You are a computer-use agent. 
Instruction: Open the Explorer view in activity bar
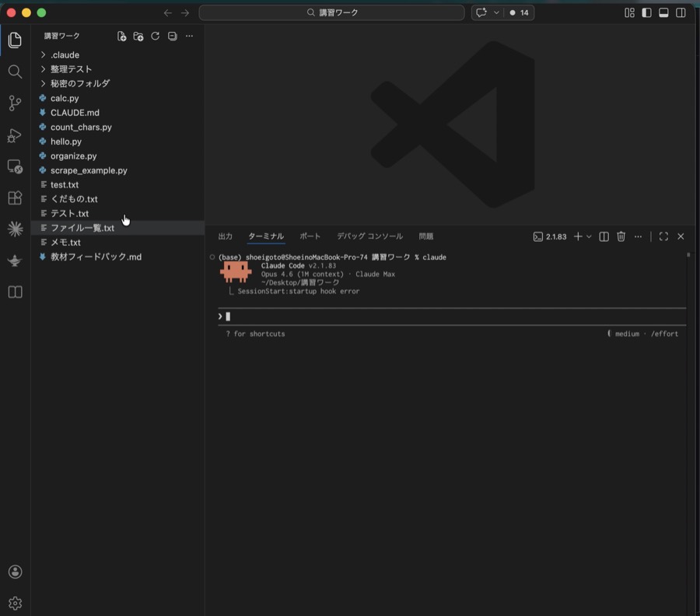click(15, 40)
